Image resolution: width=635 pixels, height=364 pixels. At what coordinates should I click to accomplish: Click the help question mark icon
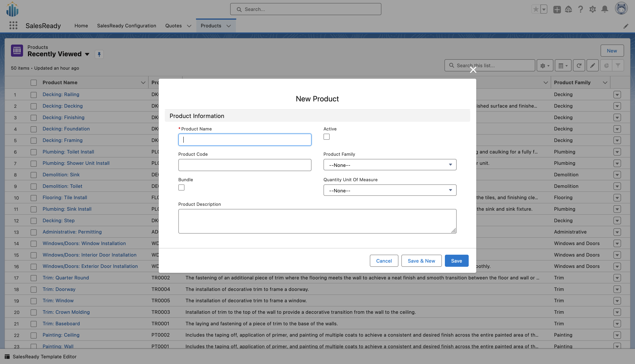point(580,9)
